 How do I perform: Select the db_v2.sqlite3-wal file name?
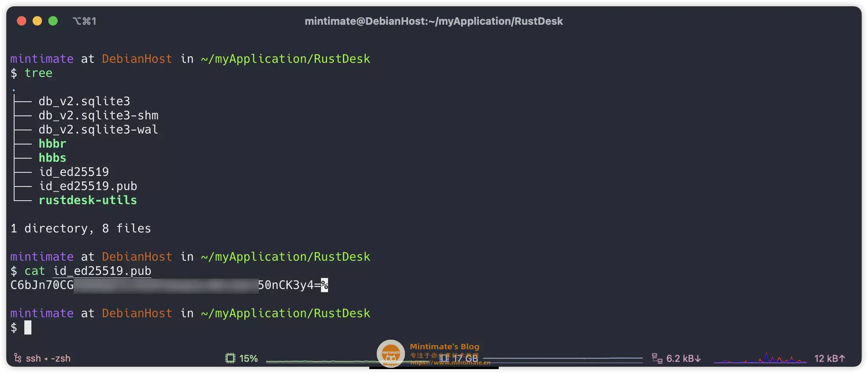98,130
